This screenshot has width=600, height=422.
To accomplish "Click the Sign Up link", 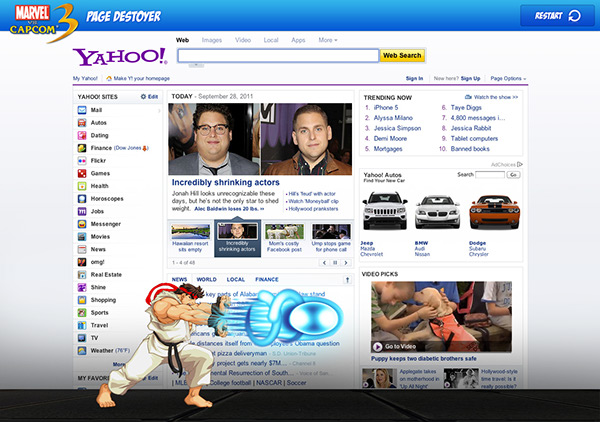I will tap(470, 78).
